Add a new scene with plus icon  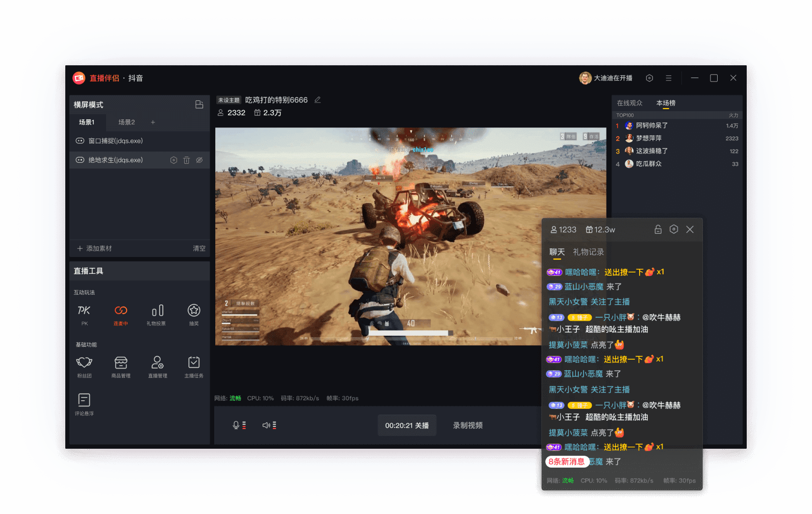pyautogui.click(x=153, y=122)
